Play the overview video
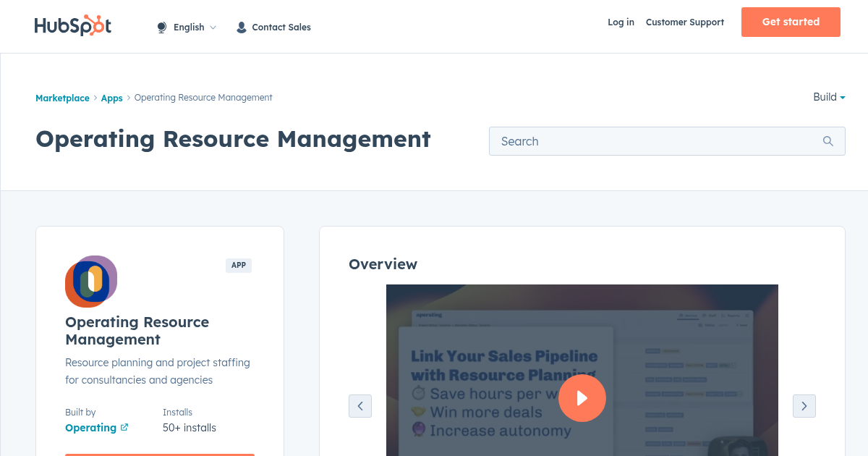 (x=582, y=398)
